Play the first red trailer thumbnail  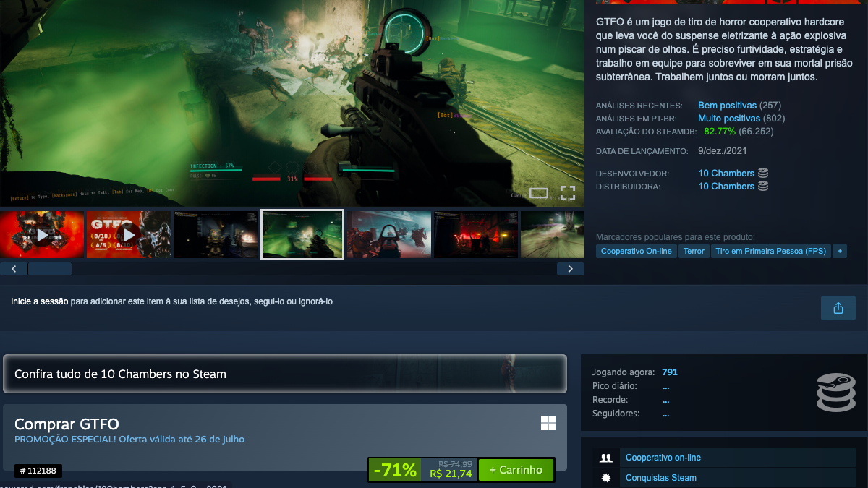click(x=42, y=234)
